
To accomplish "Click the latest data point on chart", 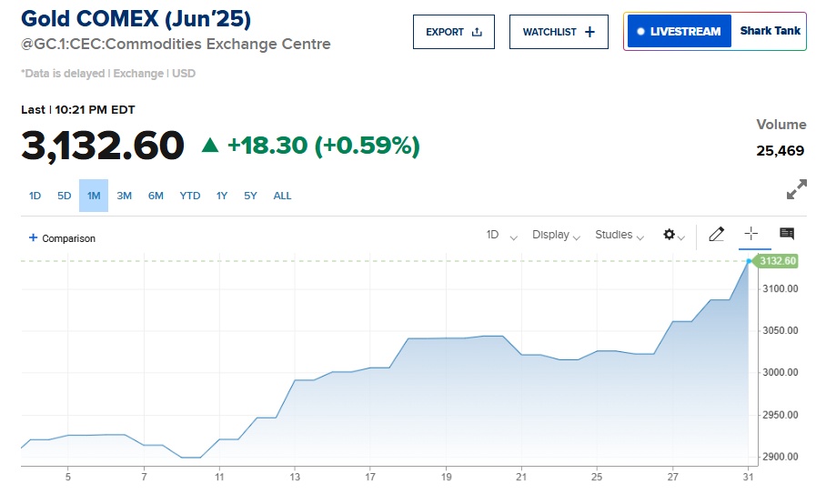I will [750, 261].
